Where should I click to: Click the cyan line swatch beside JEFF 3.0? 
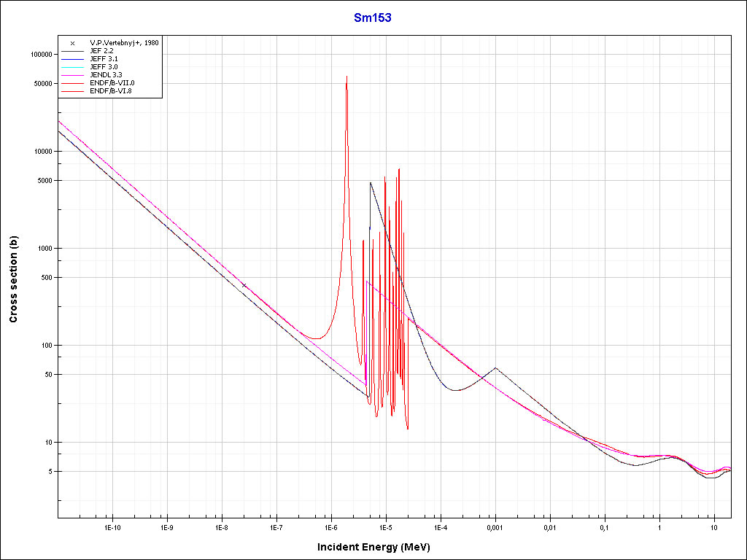(x=73, y=67)
